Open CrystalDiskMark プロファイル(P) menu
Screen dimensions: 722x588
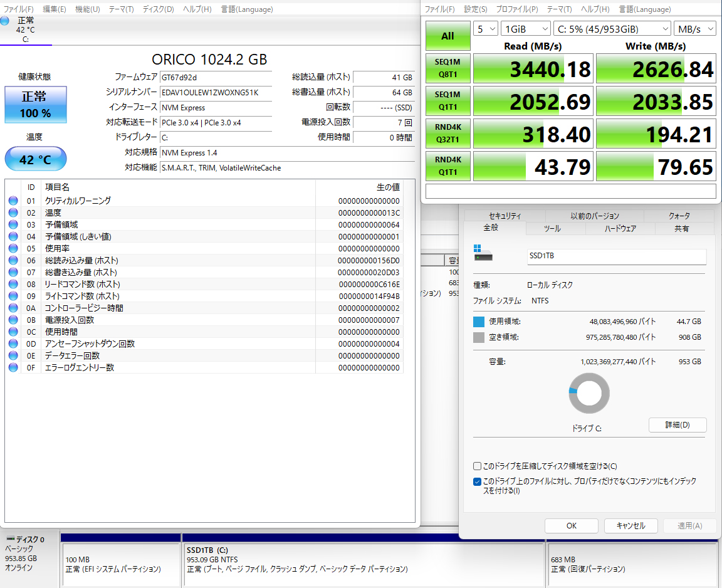(516, 9)
